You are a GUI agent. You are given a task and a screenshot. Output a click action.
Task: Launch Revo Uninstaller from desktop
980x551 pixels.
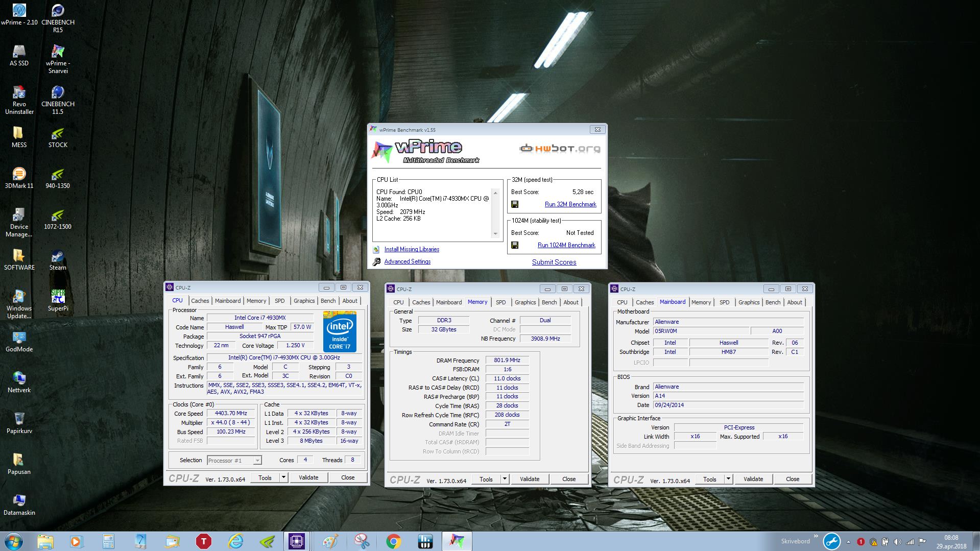[x=19, y=100]
